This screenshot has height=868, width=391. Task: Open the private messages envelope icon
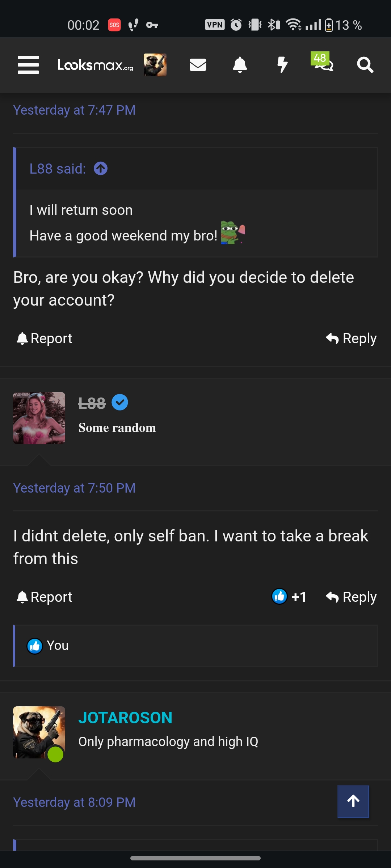(198, 65)
